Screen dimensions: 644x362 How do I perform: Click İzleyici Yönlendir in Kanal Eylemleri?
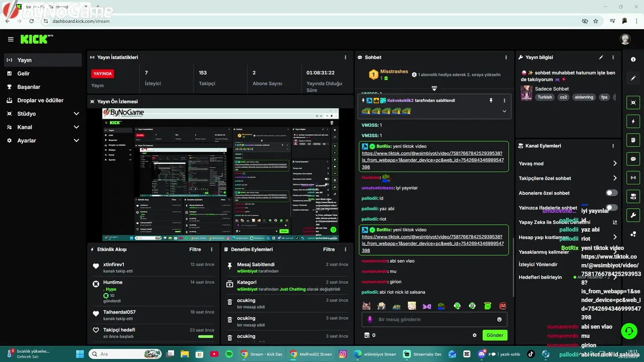[x=538, y=264]
